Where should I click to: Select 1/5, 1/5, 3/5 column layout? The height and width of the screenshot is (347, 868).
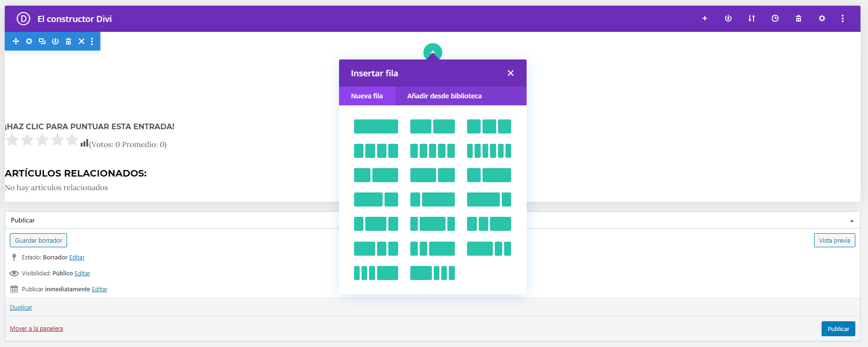(x=432, y=249)
